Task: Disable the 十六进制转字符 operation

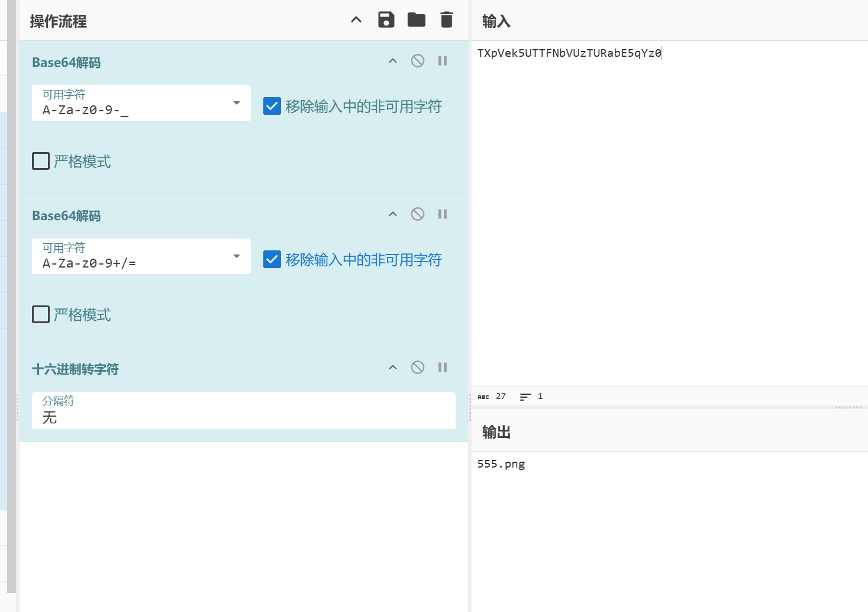Action: pyautogui.click(x=418, y=368)
